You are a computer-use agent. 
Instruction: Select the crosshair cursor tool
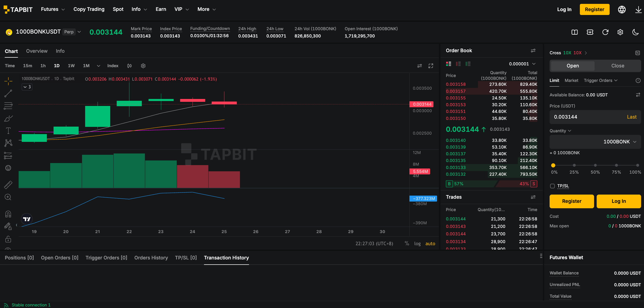click(x=8, y=81)
